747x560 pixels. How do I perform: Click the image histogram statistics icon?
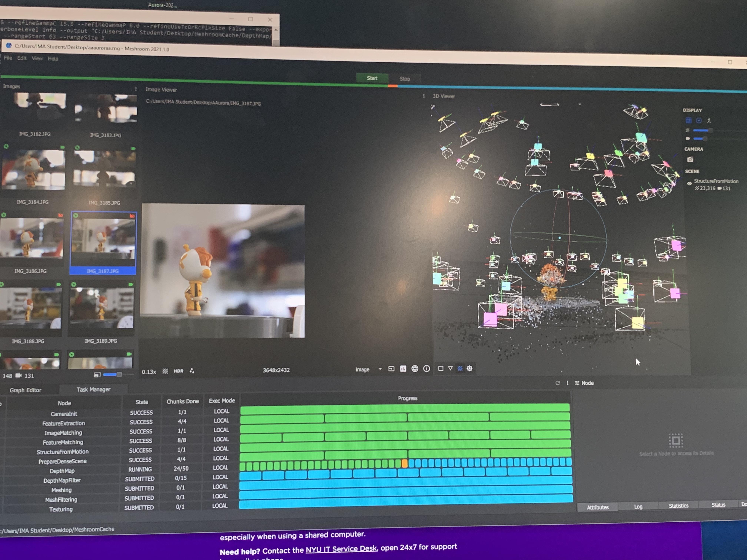click(x=403, y=369)
